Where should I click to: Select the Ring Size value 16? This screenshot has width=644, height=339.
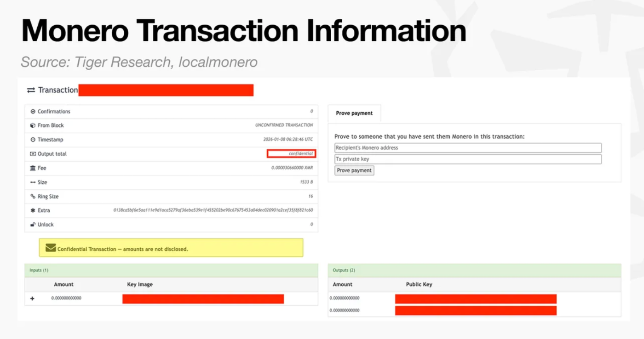[x=311, y=197]
